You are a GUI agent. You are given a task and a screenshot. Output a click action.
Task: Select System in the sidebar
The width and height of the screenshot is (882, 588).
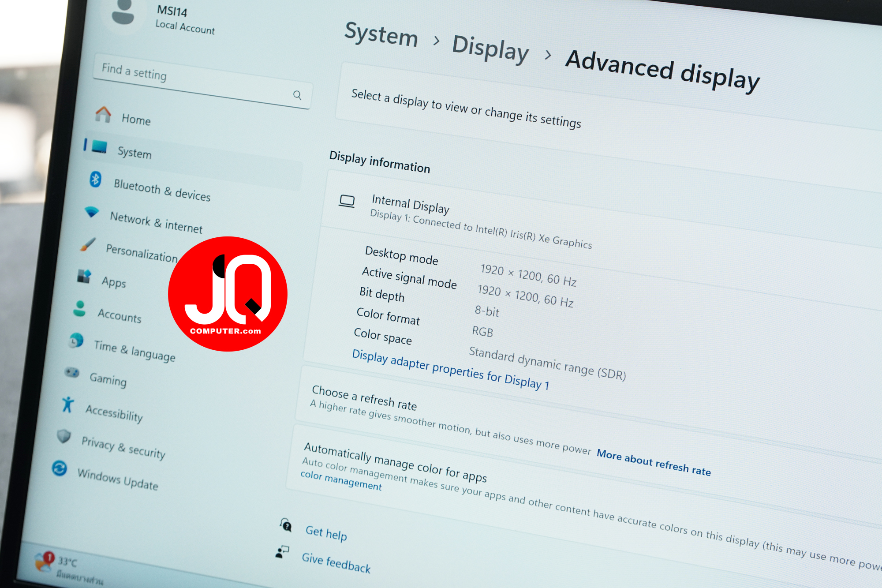click(193, 160)
